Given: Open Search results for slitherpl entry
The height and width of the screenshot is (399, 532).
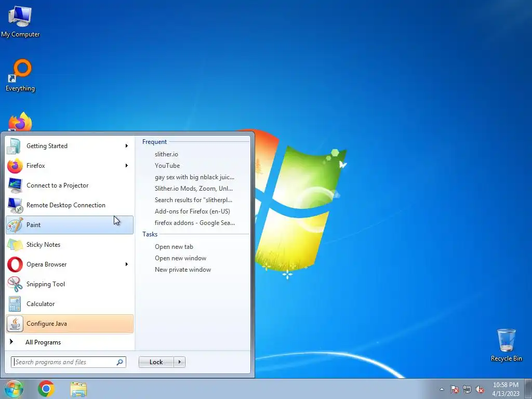Looking at the screenshot, I should (x=193, y=200).
